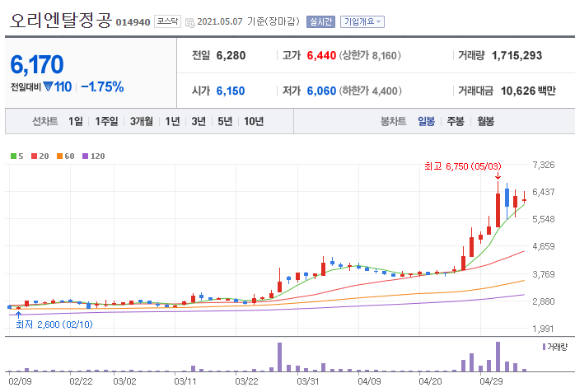Click the down triangle next to 110

click(48, 86)
